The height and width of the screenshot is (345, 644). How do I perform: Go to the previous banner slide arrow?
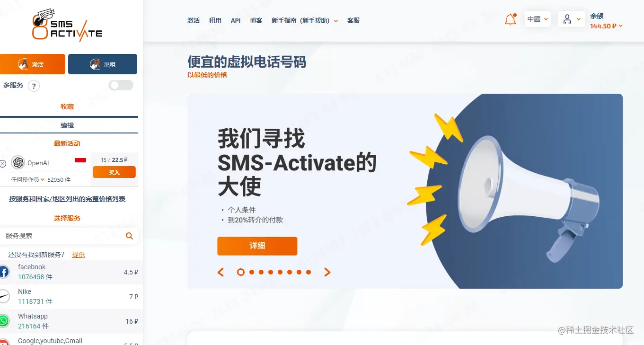(221, 272)
